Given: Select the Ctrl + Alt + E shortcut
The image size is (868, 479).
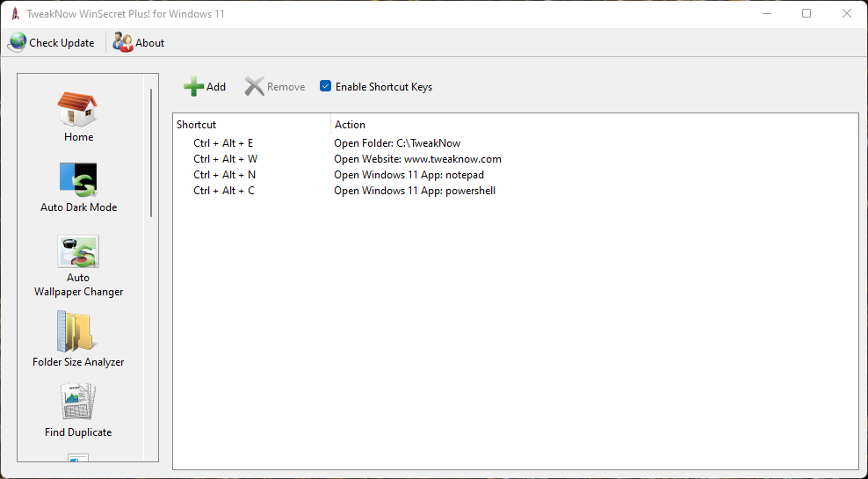Looking at the screenshot, I should (x=223, y=143).
